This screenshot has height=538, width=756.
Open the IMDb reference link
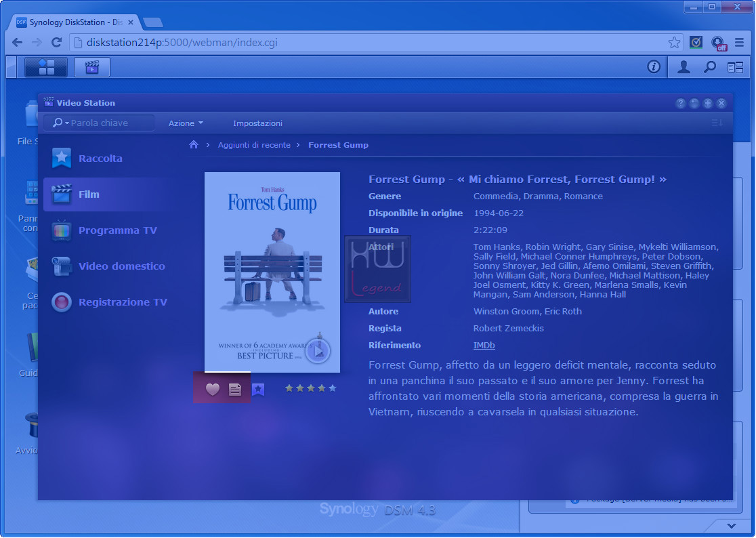pos(484,346)
